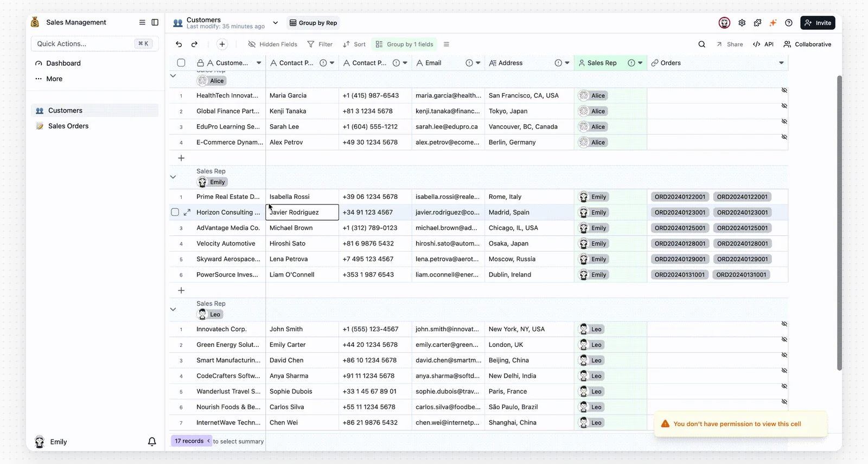Toggle the select-all checkbox in the header

181,63
